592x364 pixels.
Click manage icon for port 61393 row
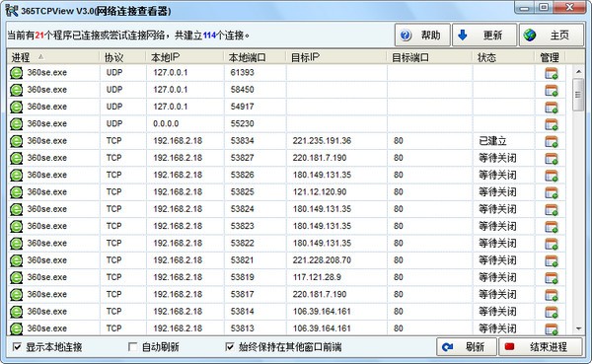pos(551,73)
